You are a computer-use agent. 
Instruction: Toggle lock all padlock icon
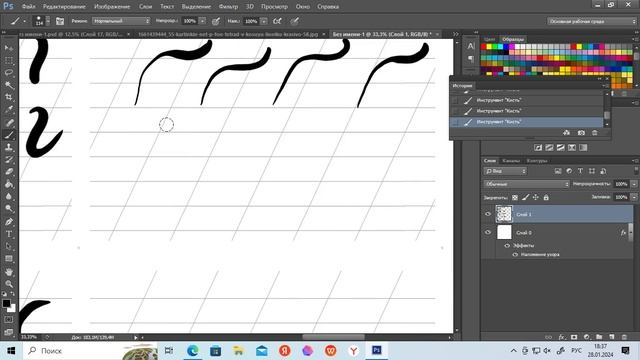[546, 198]
